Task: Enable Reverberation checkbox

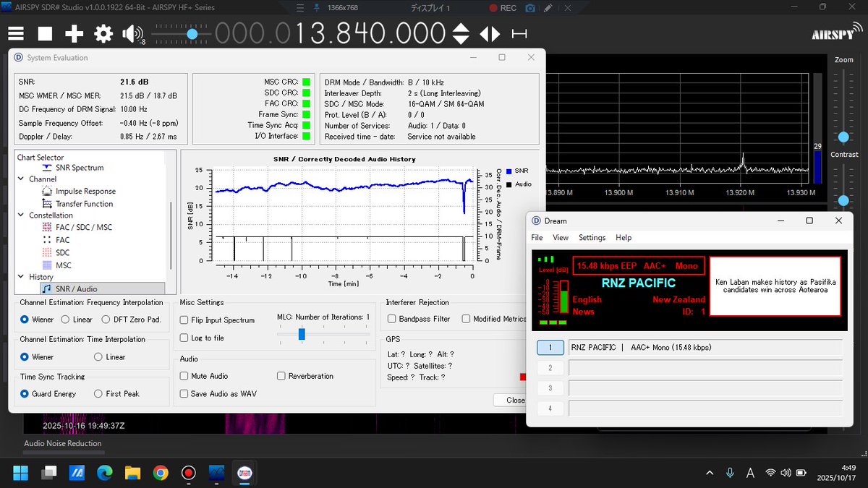Action: coord(281,376)
